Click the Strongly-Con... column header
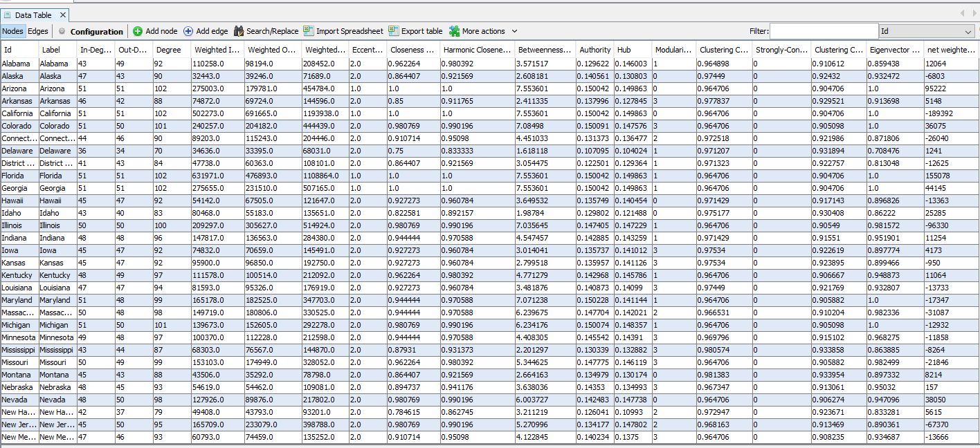980x448 pixels. click(781, 50)
